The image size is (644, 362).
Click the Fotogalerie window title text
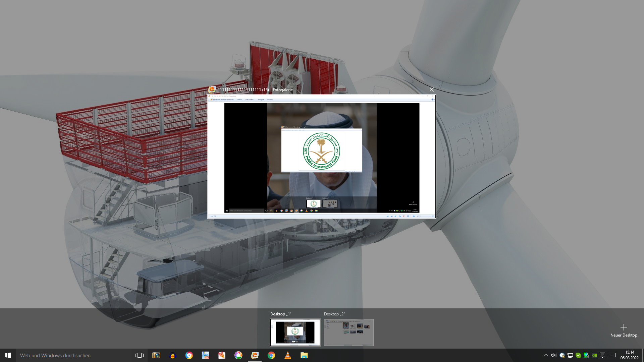[x=255, y=90]
